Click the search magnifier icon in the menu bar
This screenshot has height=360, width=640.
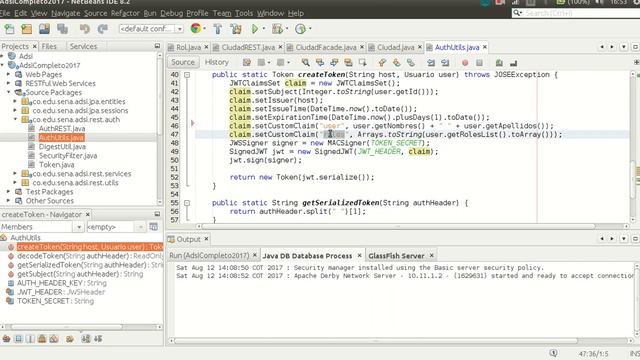coord(518,13)
